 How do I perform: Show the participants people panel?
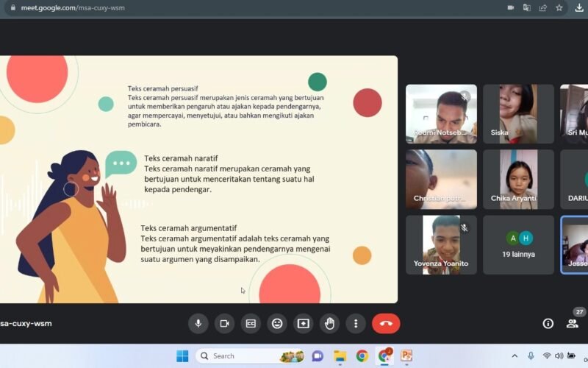[x=572, y=323]
